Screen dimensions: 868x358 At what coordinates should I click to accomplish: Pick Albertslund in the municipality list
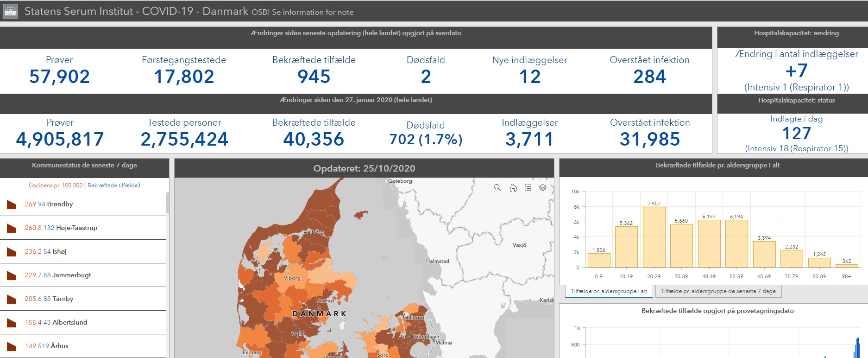(x=69, y=322)
